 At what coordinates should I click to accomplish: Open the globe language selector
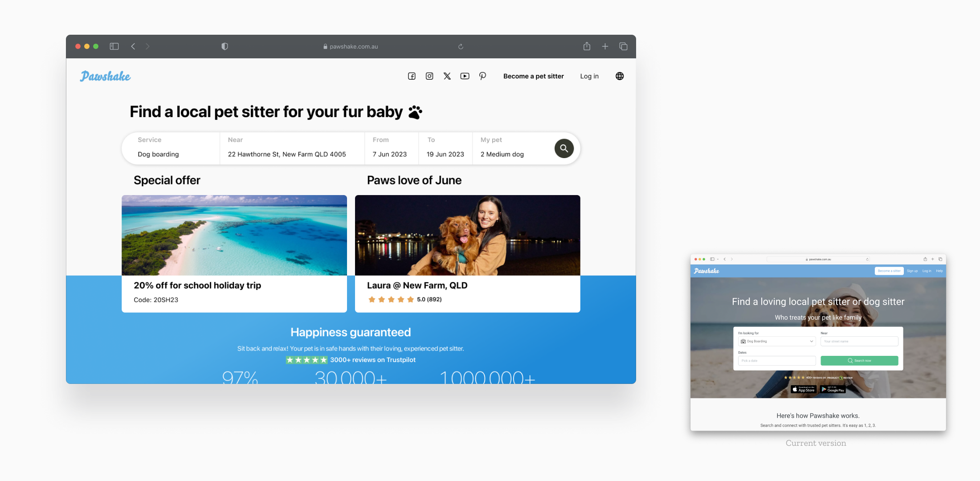(619, 76)
